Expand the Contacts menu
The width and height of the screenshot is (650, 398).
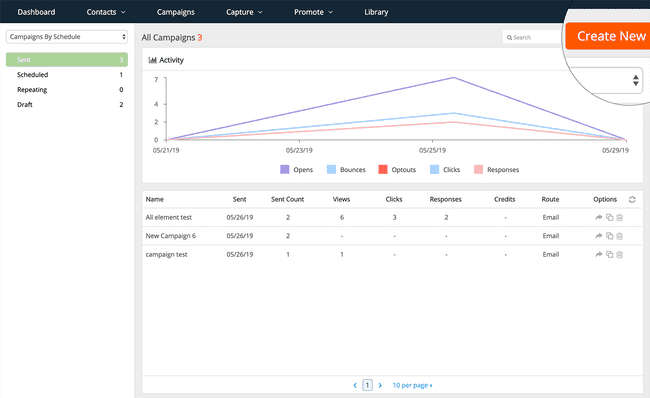[x=106, y=12]
